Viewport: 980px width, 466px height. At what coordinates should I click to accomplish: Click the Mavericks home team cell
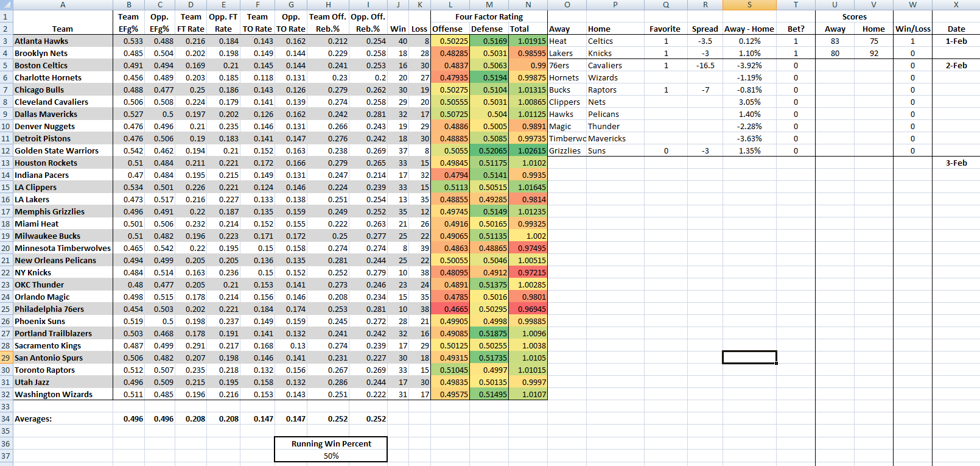pyautogui.click(x=615, y=138)
